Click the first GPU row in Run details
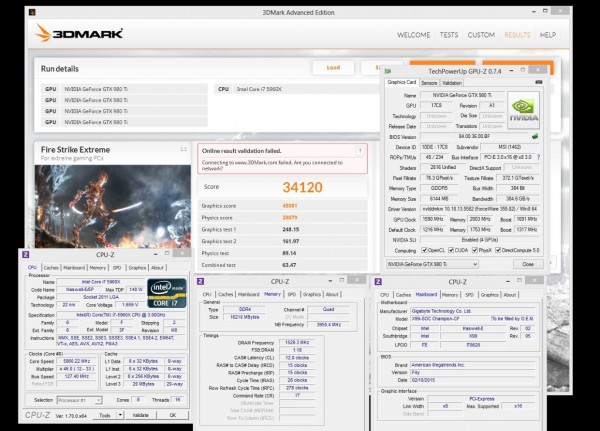600x431 pixels. click(x=124, y=89)
